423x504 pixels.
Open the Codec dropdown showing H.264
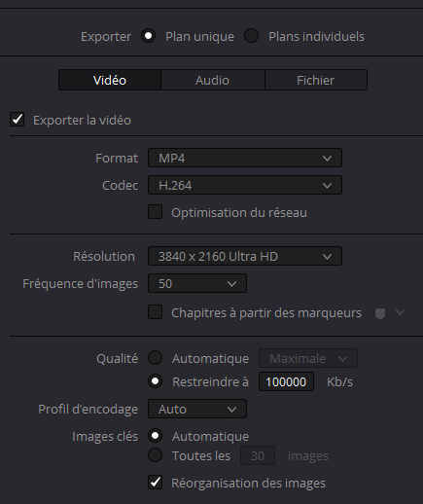[245, 185]
